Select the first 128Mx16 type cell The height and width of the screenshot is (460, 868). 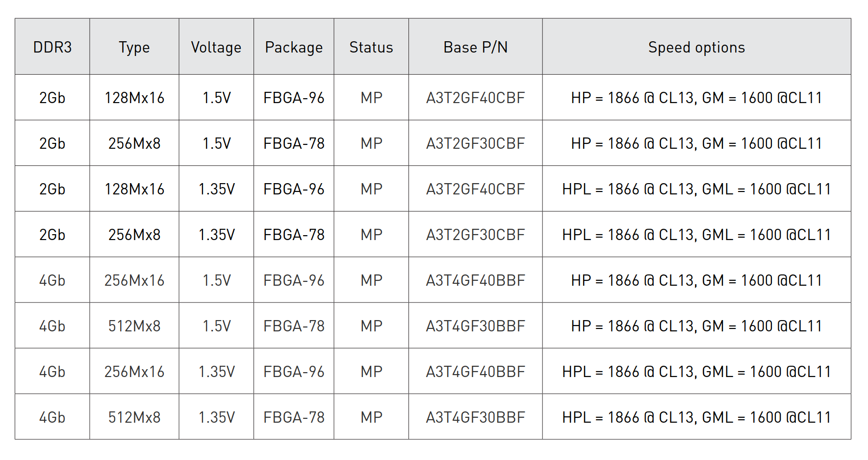(x=134, y=98)
